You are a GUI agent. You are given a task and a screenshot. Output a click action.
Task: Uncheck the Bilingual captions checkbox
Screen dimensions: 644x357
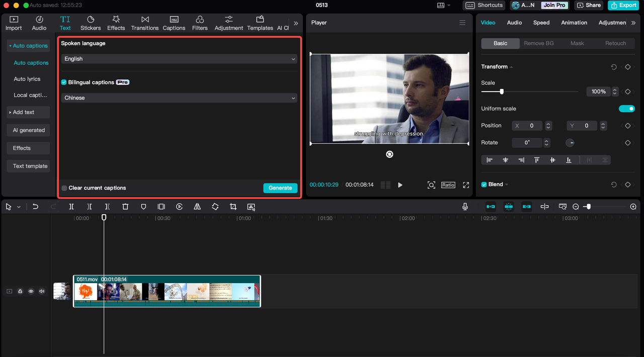(64, 82)
